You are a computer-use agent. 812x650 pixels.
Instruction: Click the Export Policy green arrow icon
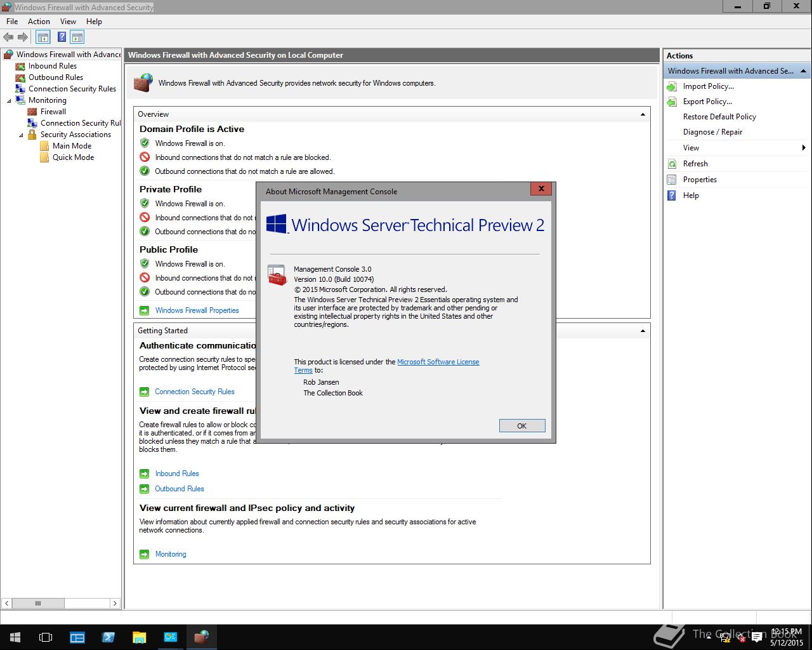tap(672, 102)
